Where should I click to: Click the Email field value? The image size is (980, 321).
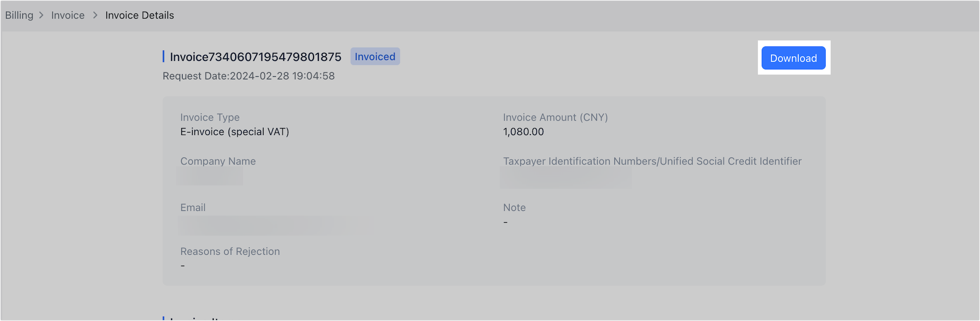coord(276,225)
